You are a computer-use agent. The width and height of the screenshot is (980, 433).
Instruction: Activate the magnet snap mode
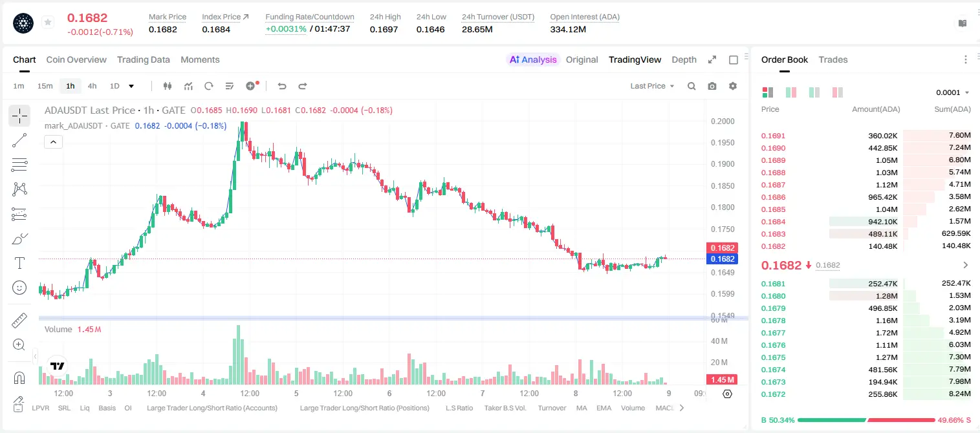click(x=19, y=378)
